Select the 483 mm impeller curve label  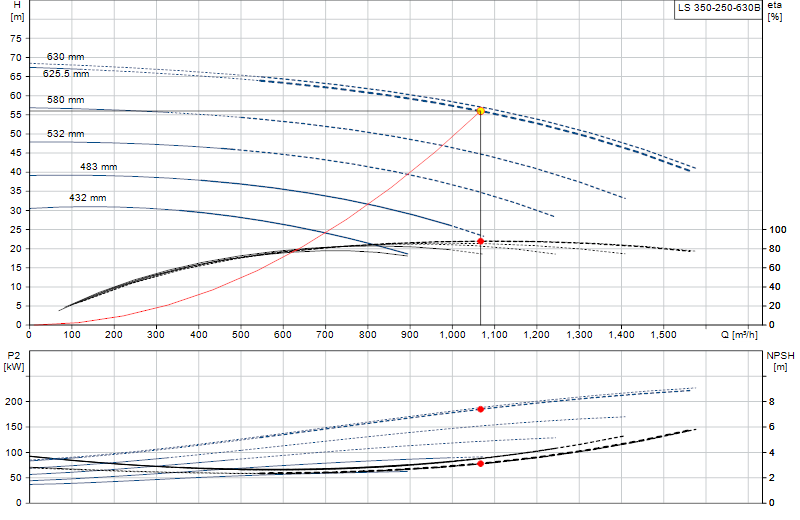tap(98, 166)
